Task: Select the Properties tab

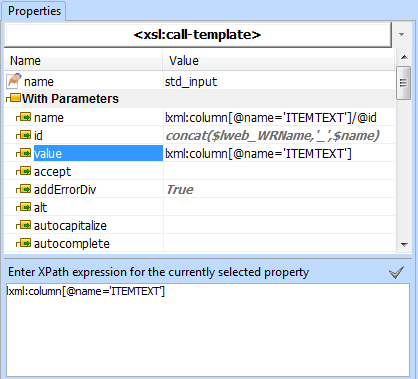Action: click(x=34, y=11)
